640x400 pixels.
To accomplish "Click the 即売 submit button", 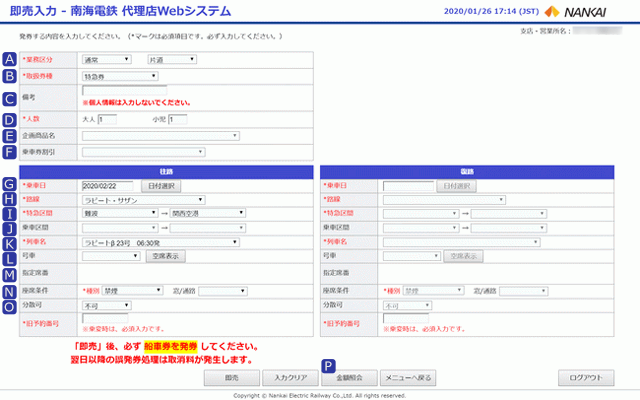I will pyautogui.click(x=232, y=378).
